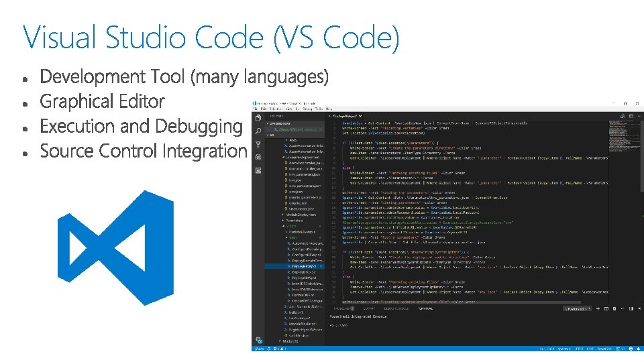The image size is (644, 362).
Task: Click the UTF-8 encoding indicator
Action: pyautogui.click(x=579, y=349)
